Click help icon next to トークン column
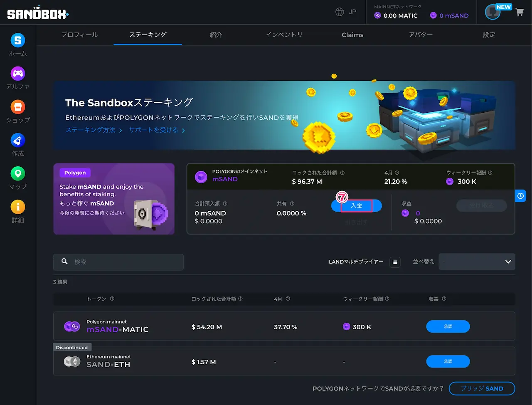Screen dimensions: 532x405 (112, 299)
